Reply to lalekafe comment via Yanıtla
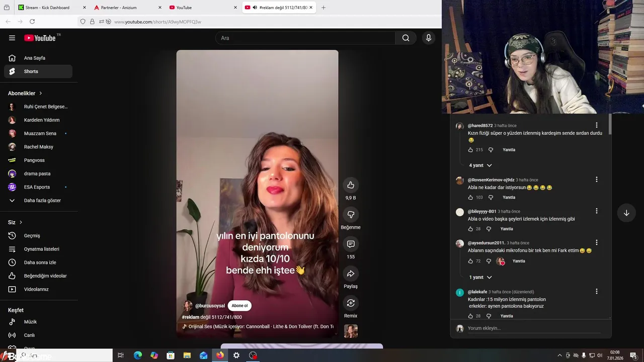The height and width of the screenshot is (362, 644). tap(507, 316)
